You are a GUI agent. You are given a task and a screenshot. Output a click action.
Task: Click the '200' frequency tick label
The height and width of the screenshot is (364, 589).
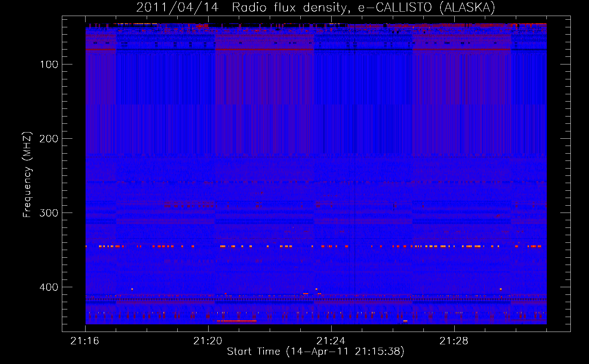(48, 139)
